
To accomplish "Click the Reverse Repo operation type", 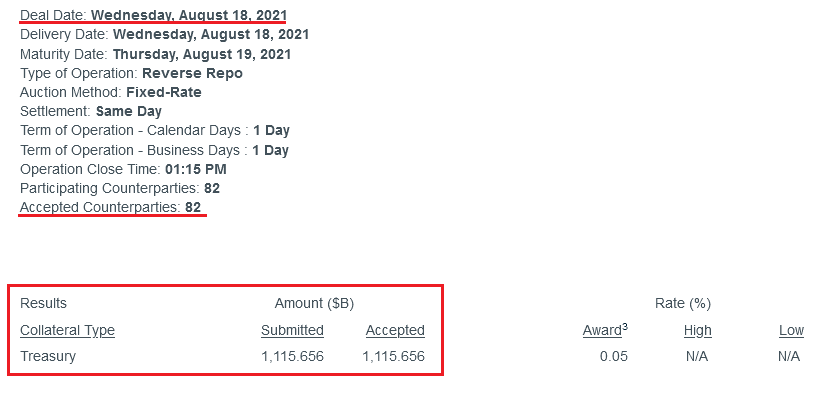I will click(x=192, y=73).
